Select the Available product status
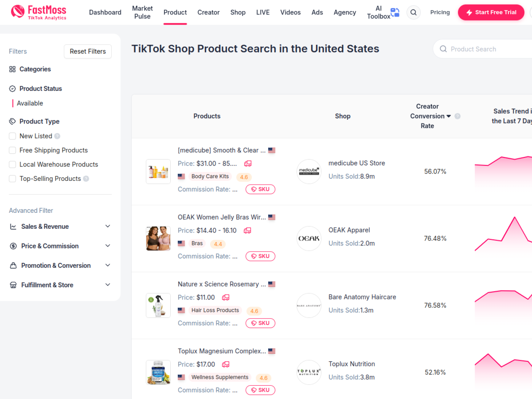 click(x=30, y=103)
